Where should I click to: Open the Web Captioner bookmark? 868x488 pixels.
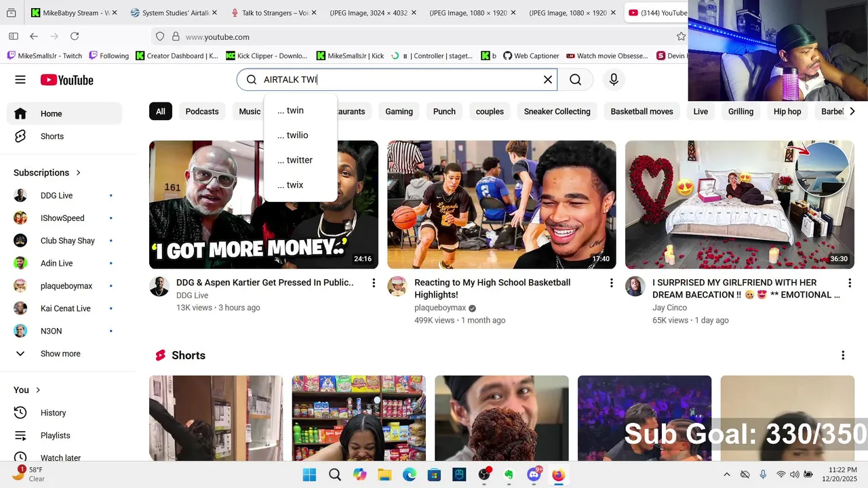(x=531, y=56)
